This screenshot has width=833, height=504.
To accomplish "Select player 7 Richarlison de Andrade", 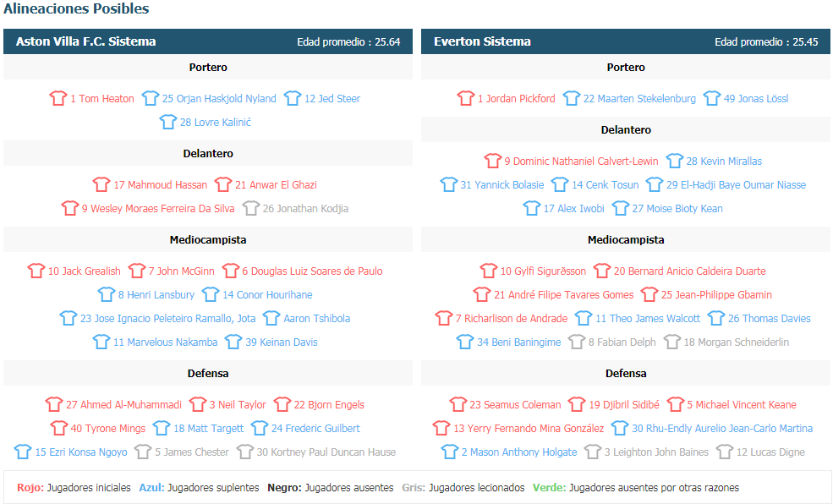I will 511,318.
